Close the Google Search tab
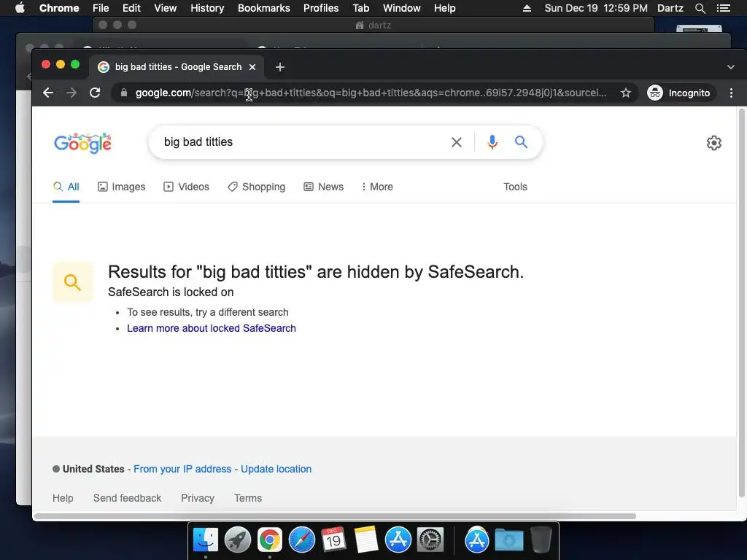 252,67
